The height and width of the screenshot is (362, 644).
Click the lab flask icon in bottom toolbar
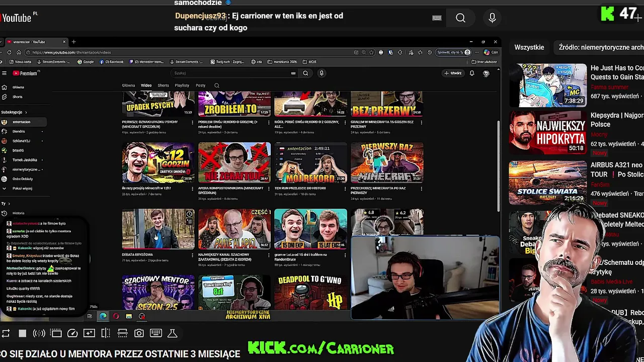pyautogui.click(x=172, y=333)
